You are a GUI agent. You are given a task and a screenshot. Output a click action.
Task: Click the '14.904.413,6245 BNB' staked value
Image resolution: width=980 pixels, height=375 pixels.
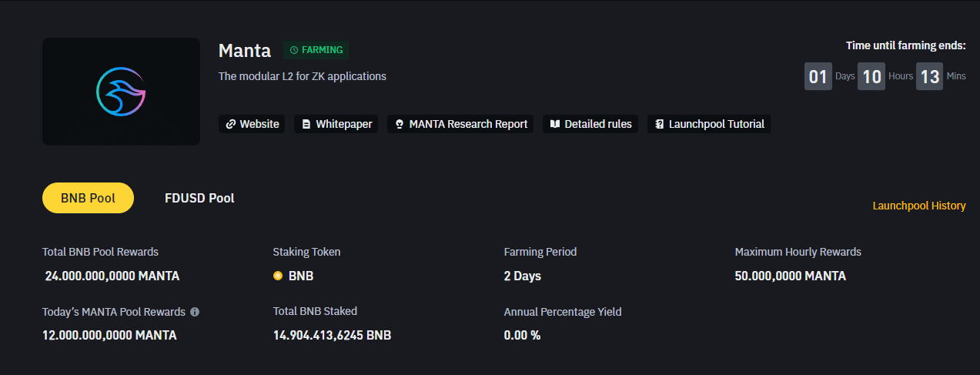(333, 335)
